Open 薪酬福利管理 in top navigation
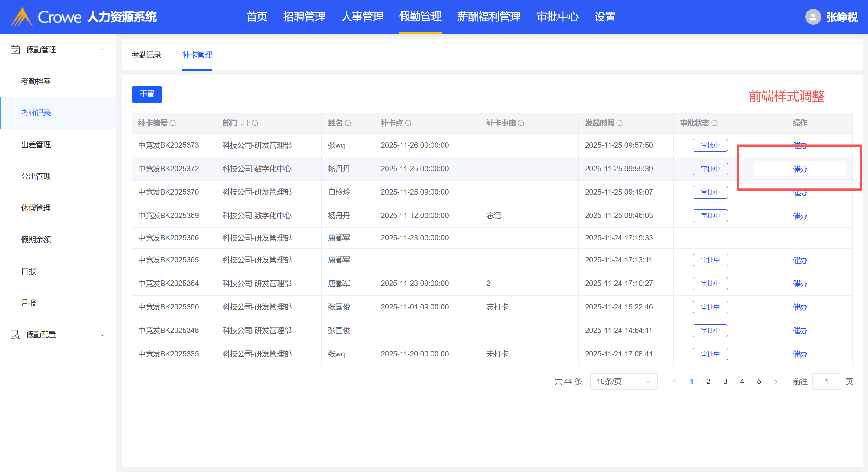 click(489, 17)
